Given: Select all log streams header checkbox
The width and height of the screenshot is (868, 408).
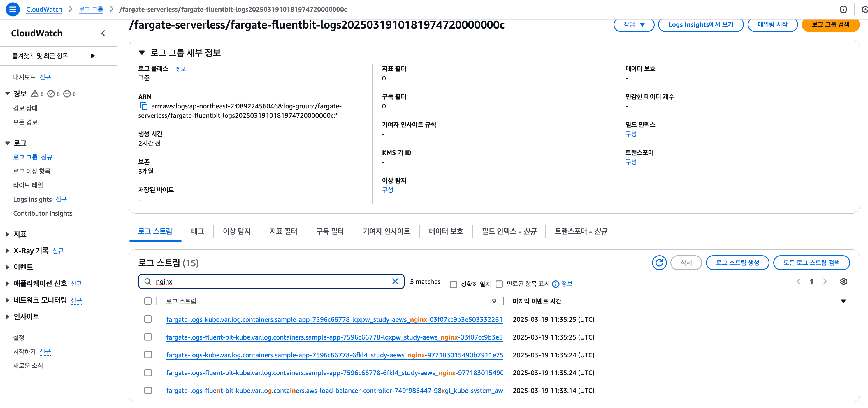Looking at the screenshot, I should 148,301.
